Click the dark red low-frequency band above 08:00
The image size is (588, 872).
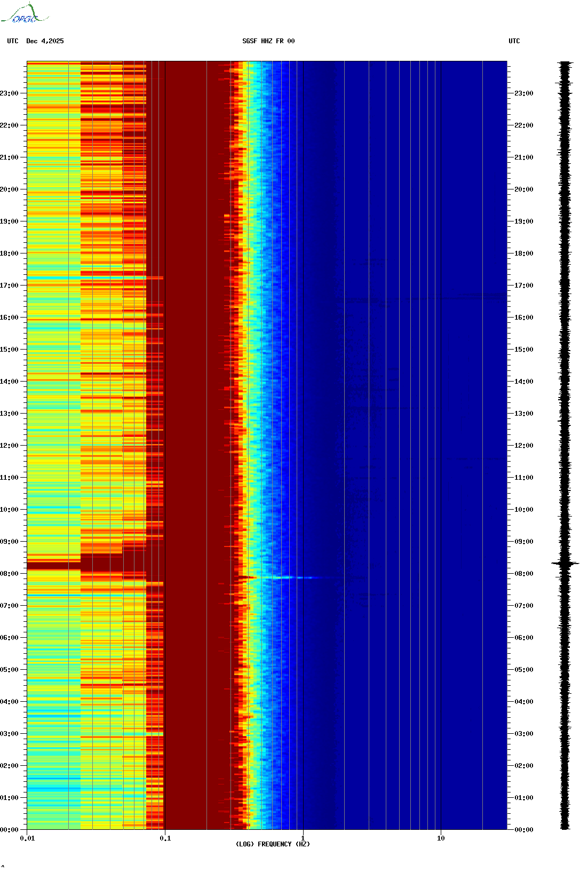coord(53,566)
